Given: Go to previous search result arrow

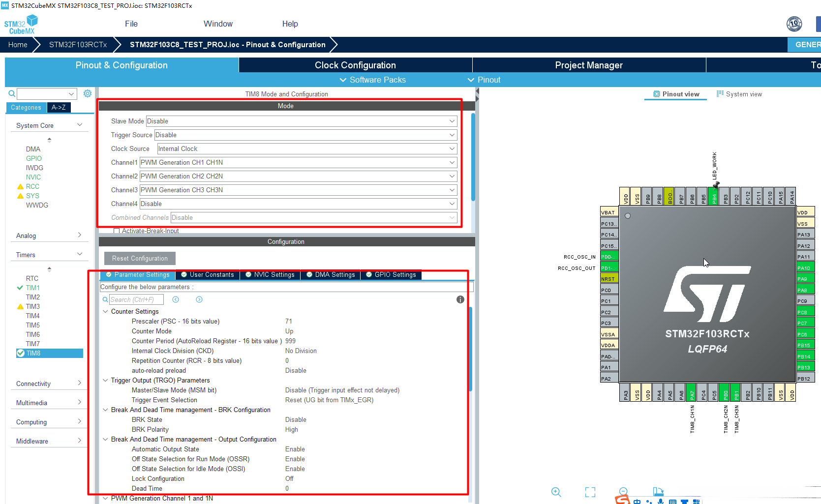Looking at the screenshot, I should [176, 299].
